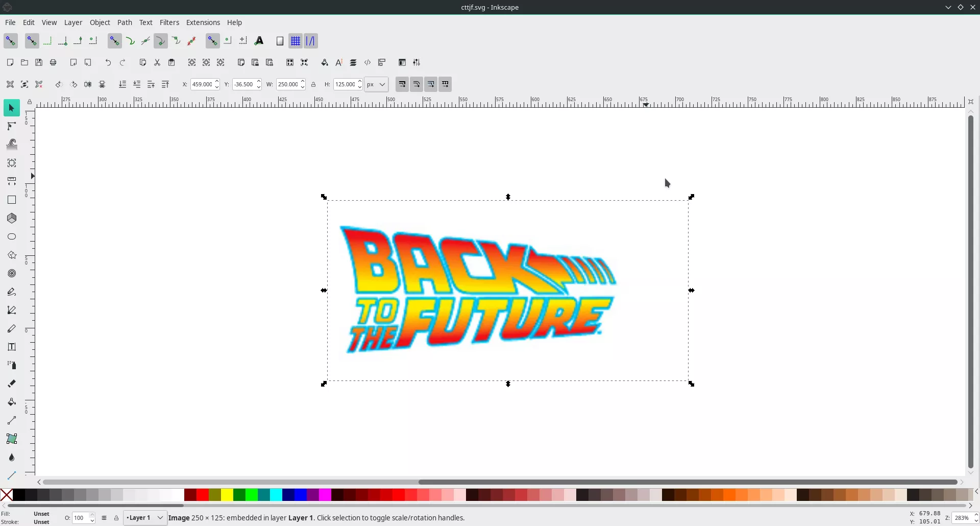The image size is (980, 526).
Task: Open the Help menu
Action: [234, 22]
